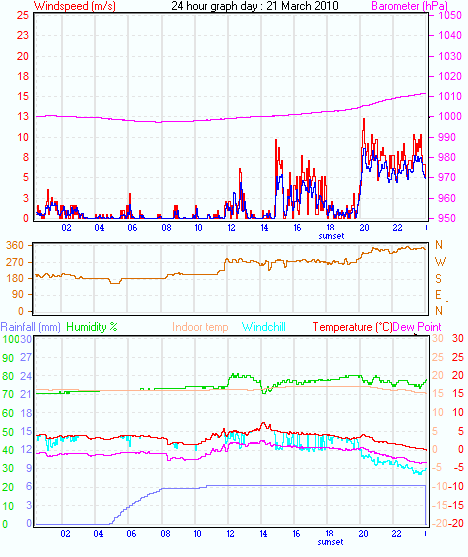Click the 12 hour tick on wind graph
This screenshot has width=468, height=557.
pyautogui.click(x=231, y=228)
